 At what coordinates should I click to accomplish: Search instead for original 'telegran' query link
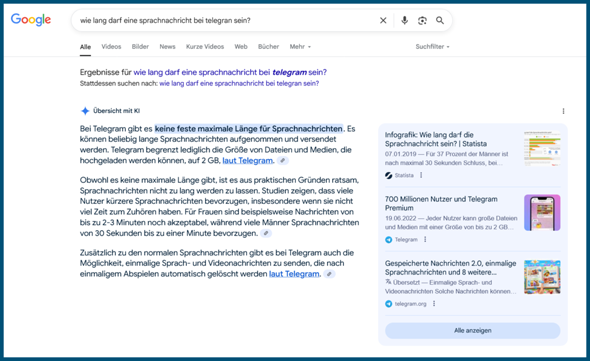(239, 84)
